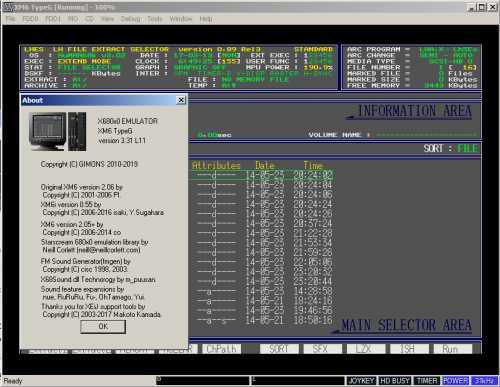Open the File menu
The height and width of the screenshot is (387, 500).
(x=10, y=19)
